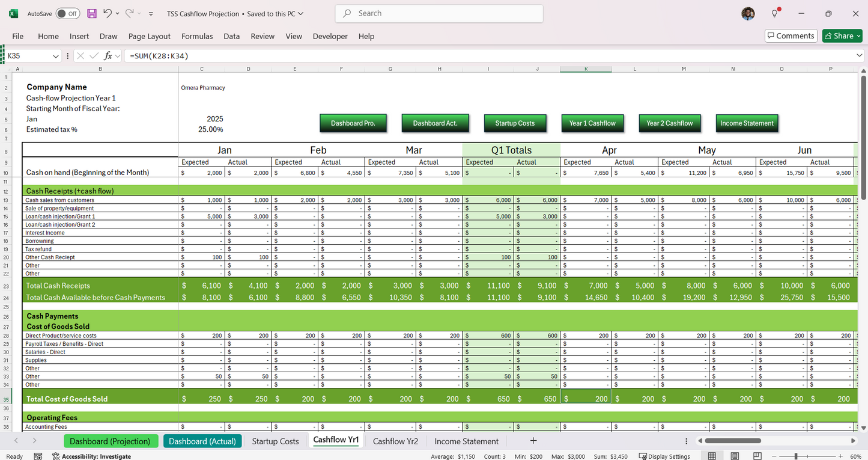Open the lightbulb tips icon
The height and width of the screenshot is (460, 868).
coord(775,13)
